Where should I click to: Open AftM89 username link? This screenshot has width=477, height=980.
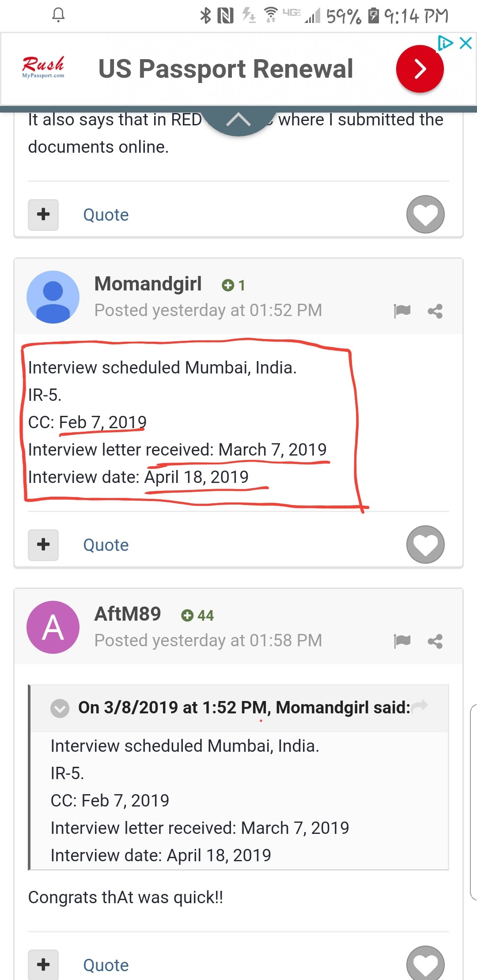pyautogui.click(x=128, y=614)
